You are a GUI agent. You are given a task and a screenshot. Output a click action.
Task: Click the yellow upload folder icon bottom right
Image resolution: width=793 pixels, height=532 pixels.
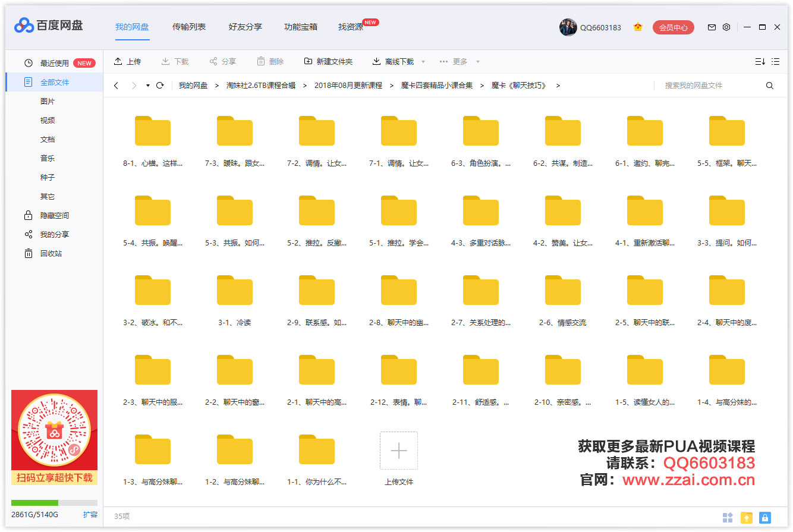coord(747,518)
